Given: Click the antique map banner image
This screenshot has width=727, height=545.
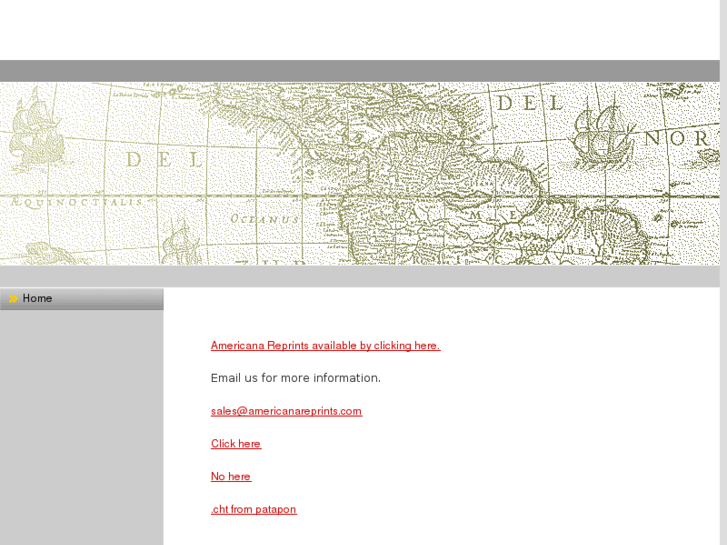Looking at the screenshot, I should (360, 174).
